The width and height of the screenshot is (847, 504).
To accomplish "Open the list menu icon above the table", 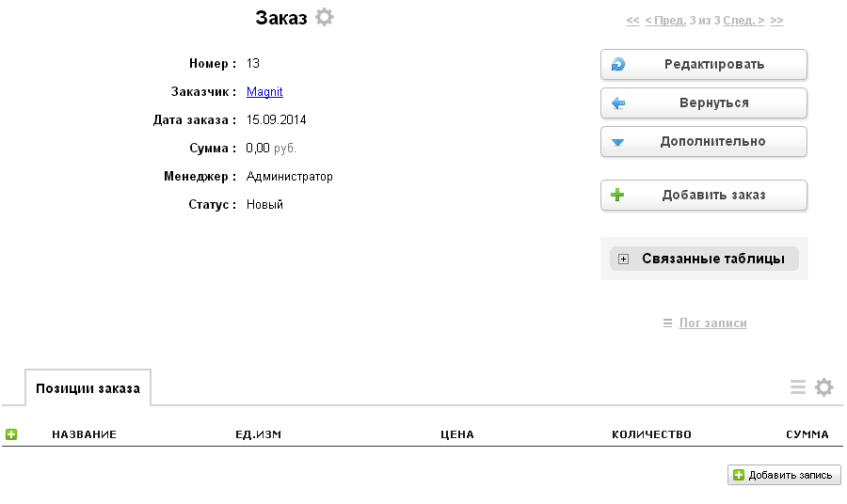I will 797,387.
